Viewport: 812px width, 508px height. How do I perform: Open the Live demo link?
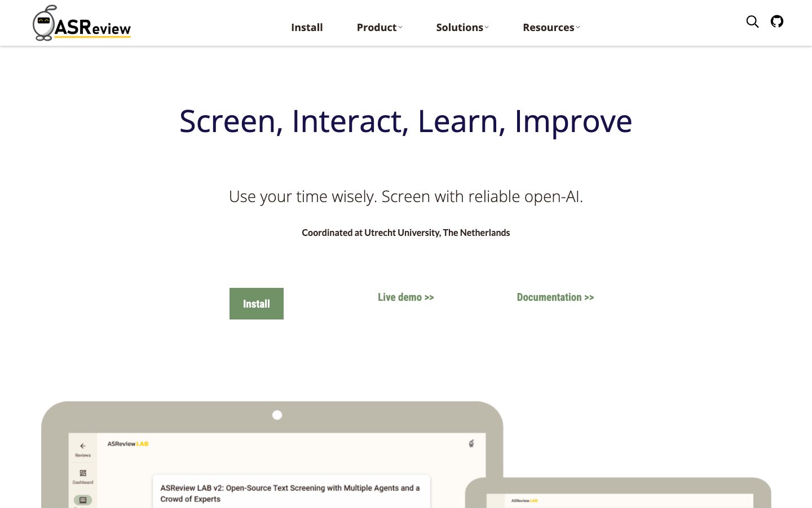406,297
